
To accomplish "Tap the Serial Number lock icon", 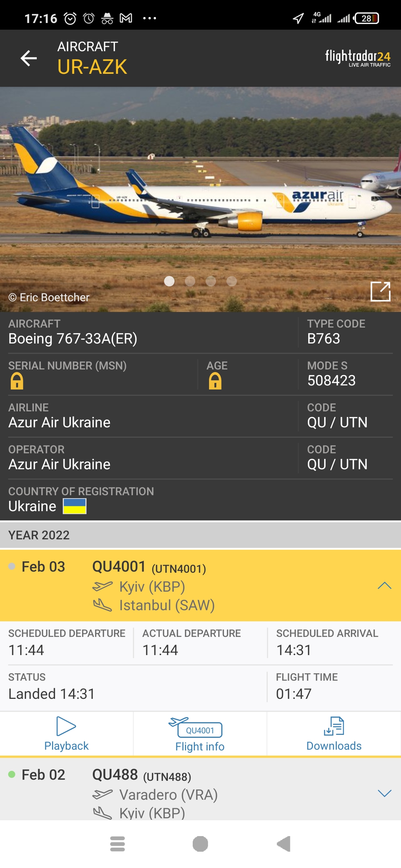I will [x=17, y=381].
